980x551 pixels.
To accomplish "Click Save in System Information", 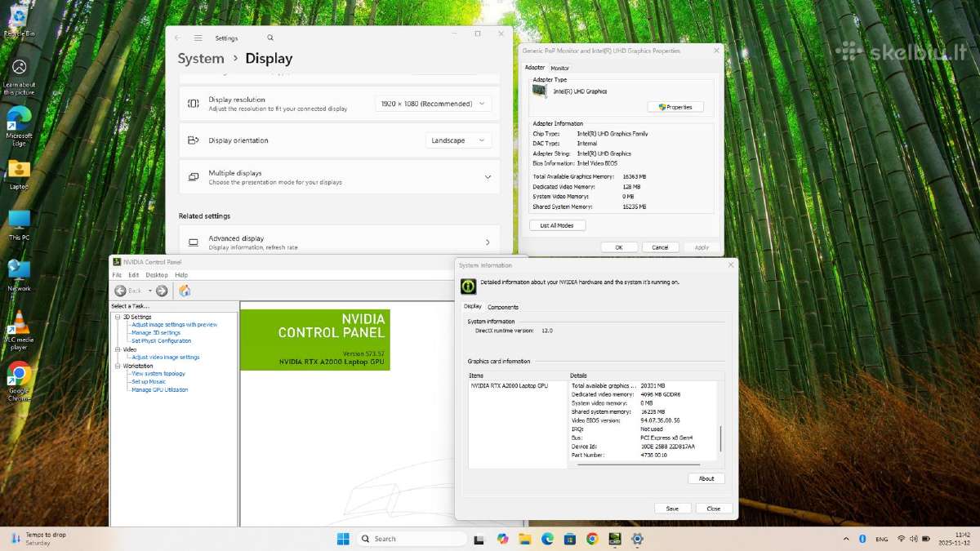I will [672, 508].
